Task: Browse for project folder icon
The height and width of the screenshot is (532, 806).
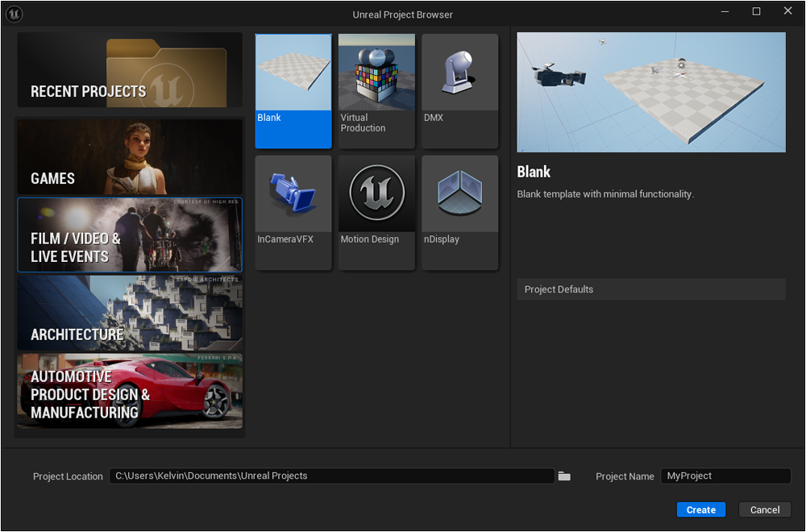Action: 564,476
